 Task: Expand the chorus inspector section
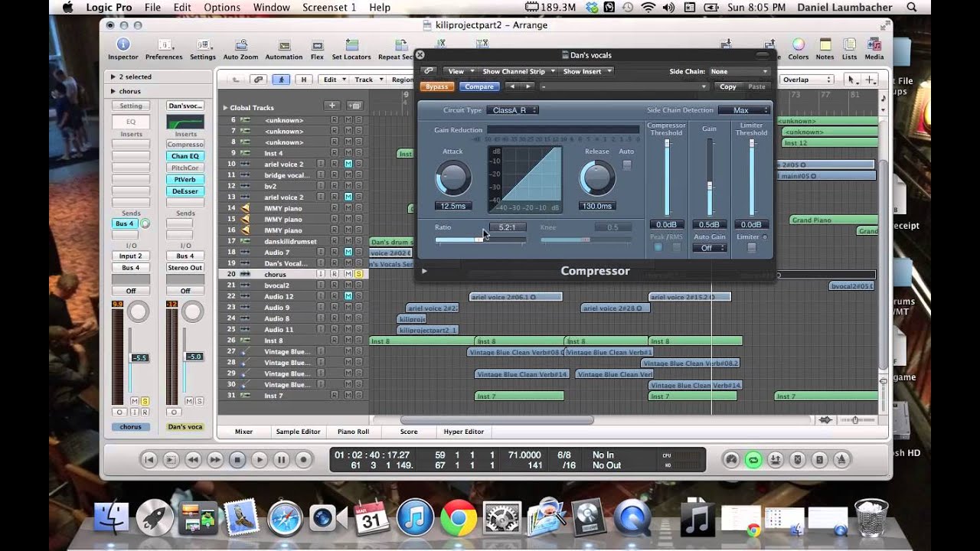tap(113, 91)
